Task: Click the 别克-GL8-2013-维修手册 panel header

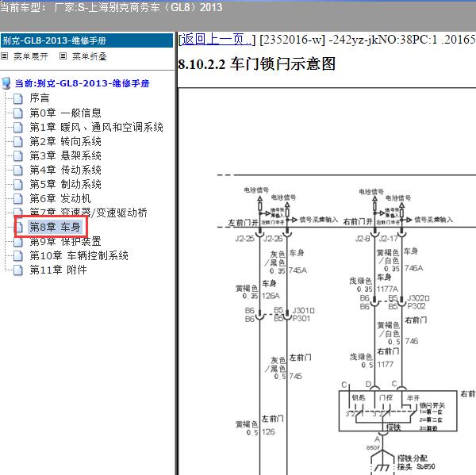Action: pyautogui.click(x=86, y=40)
